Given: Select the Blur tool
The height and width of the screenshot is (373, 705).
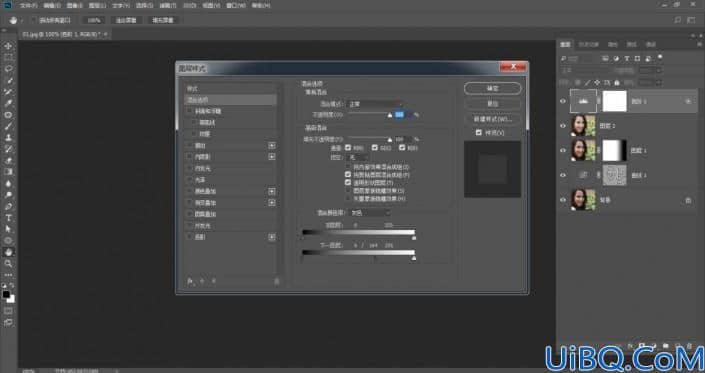Looking at the screenshot, I should point(8,183).
